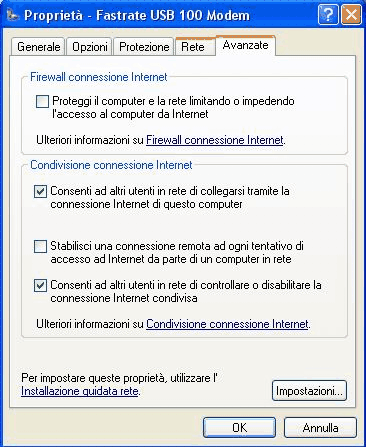Click the title bar modem icon
Image resolution: width=366 pixels, height=447 pixels.
(x=12, y=15)
